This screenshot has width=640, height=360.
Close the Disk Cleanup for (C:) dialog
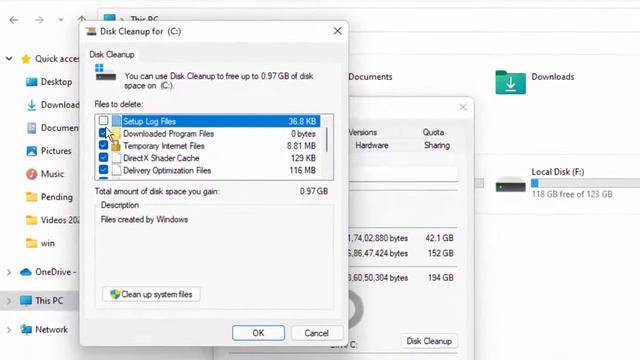338,31
